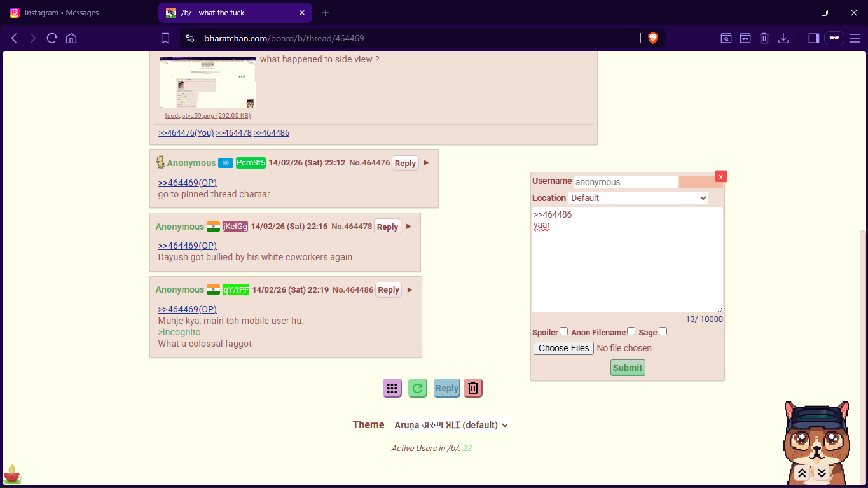Screen dimensions: 868x488
Task: Open the Theme selector dropdown
Action: [451, 425]
